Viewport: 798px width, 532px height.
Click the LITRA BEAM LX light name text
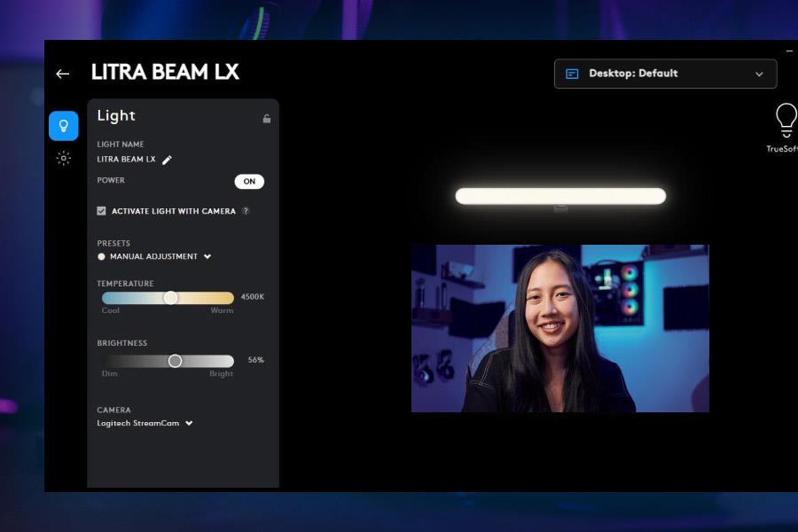click(126, 160)
